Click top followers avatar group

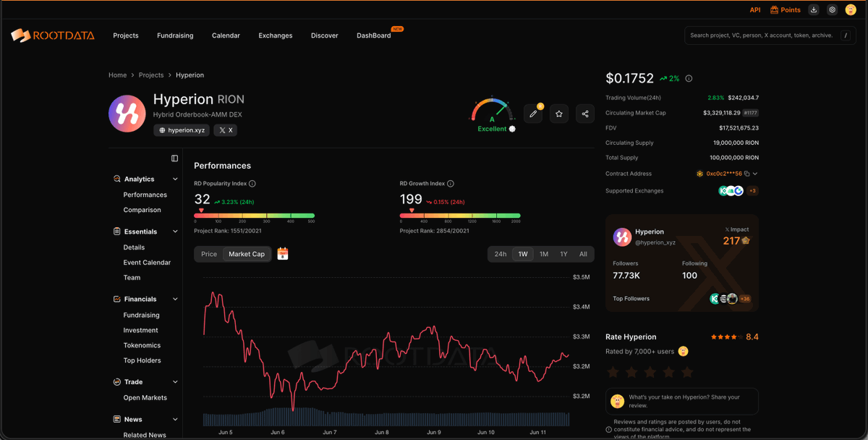pyautogui.click(x=723, y=298)
